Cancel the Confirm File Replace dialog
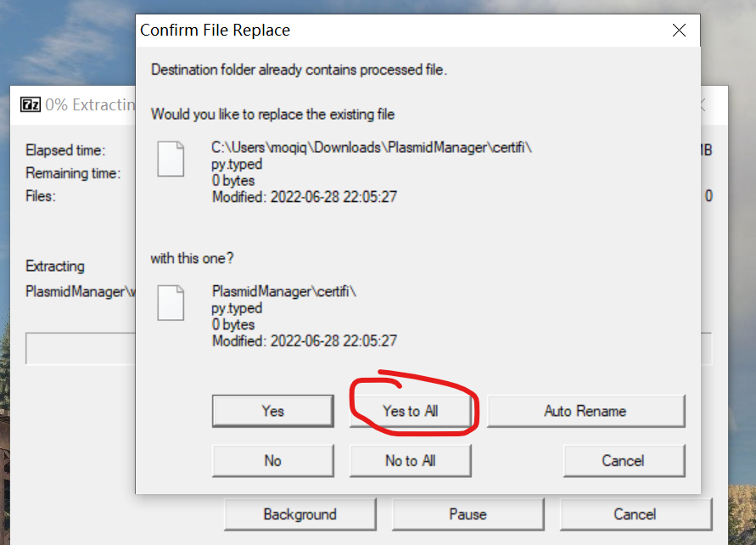756x545 pixels. 624,461
